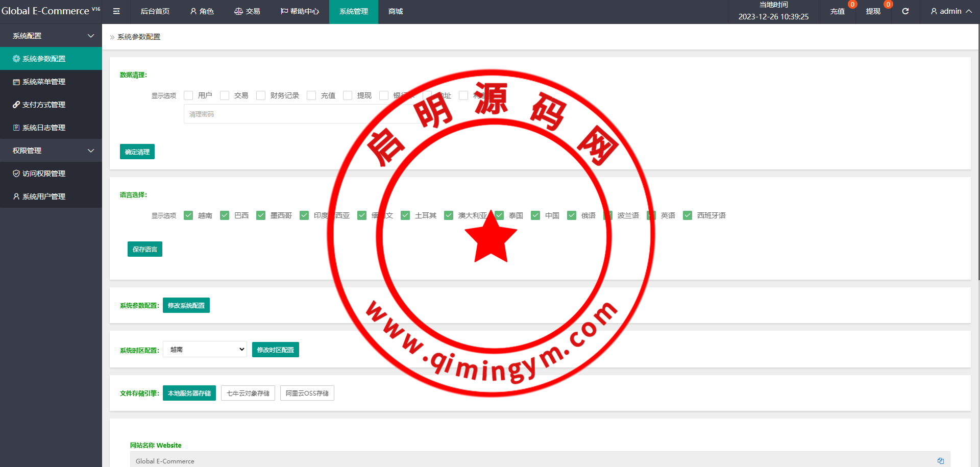This screenshot has height=467, width=980.
Task: Click the 修改系统配置 button
Action: click(x=186, y=305)
